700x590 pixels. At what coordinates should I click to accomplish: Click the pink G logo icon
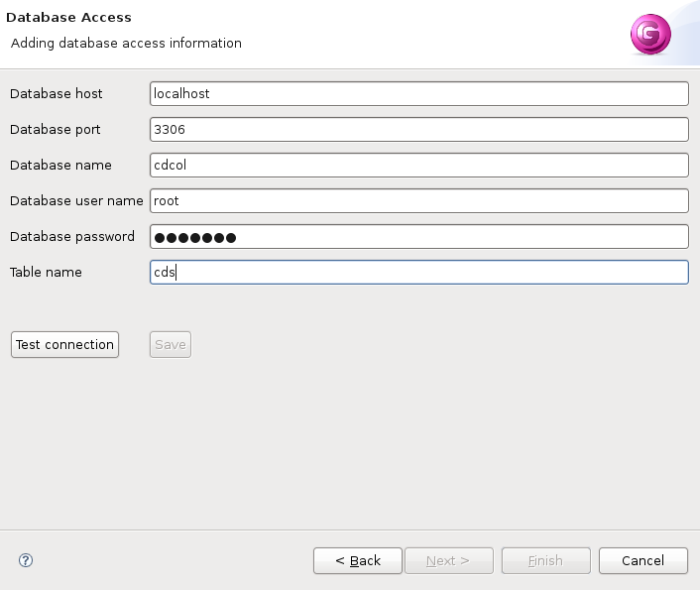click(650, 35)
